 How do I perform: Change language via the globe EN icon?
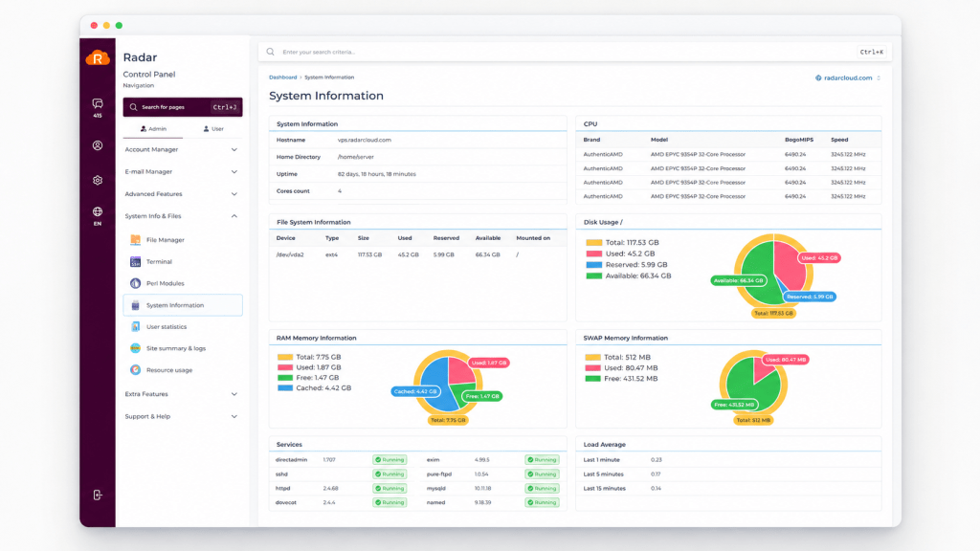(98, 215)
